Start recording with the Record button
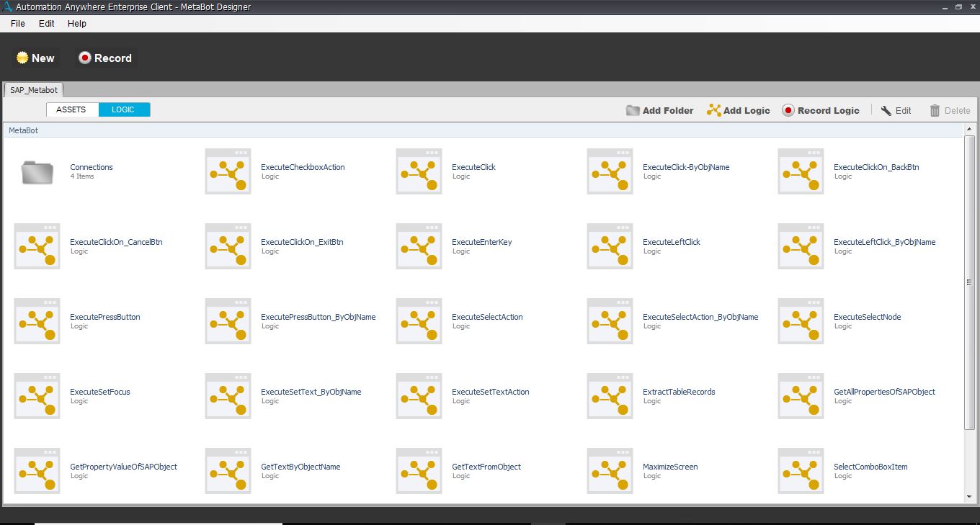 (x=105, y=58)
